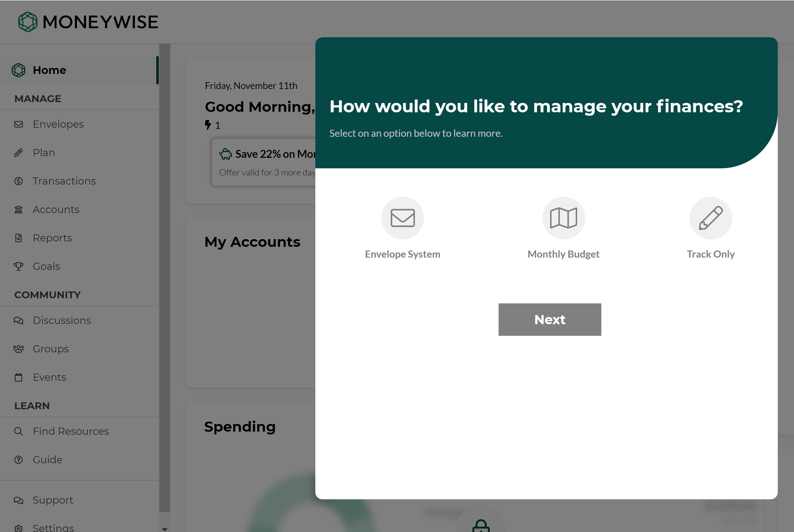Click the sidebar vertical scrollbar track

[165, 278]
